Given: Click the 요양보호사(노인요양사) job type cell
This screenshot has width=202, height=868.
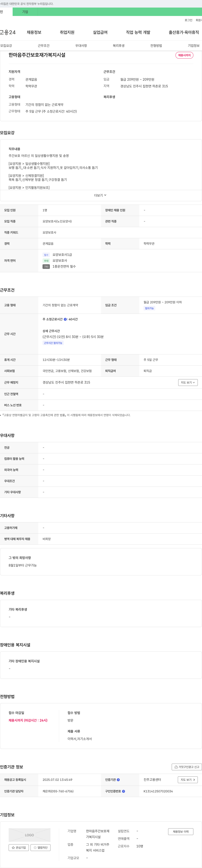Looking at the screenshot, I should [x=57, y=221].
